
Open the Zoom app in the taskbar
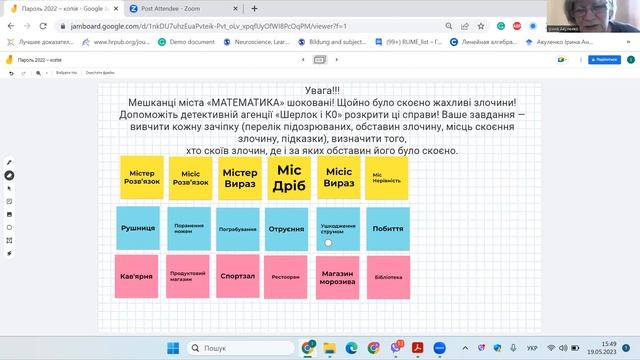(439, 348)
